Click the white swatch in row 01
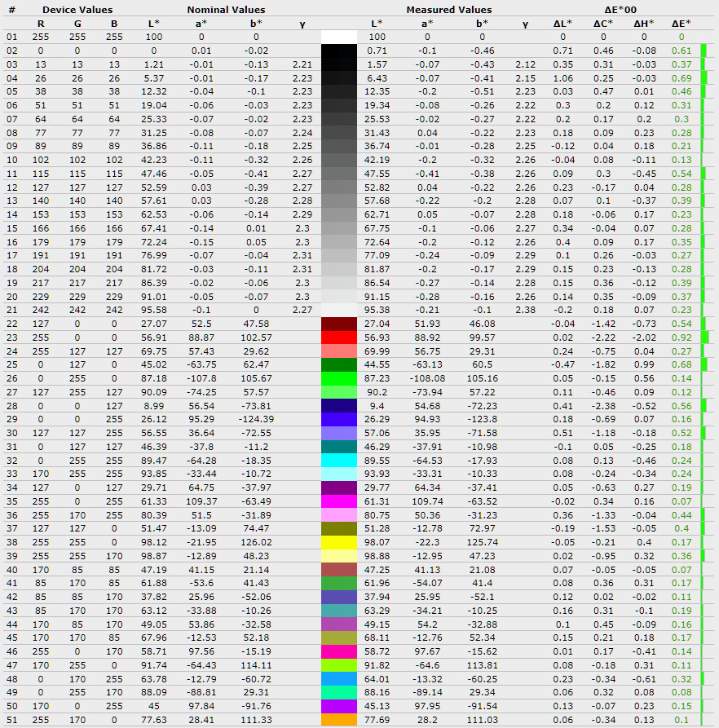 [339, 37]
